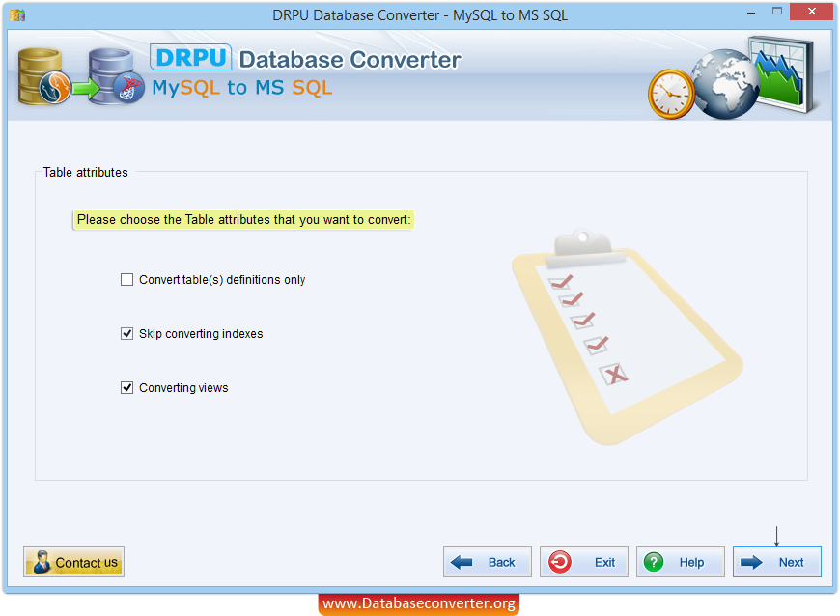The width and height of the screenshot is (840, 616).
Task: Click the MySQL source database icon
Action: pos(43,76)
